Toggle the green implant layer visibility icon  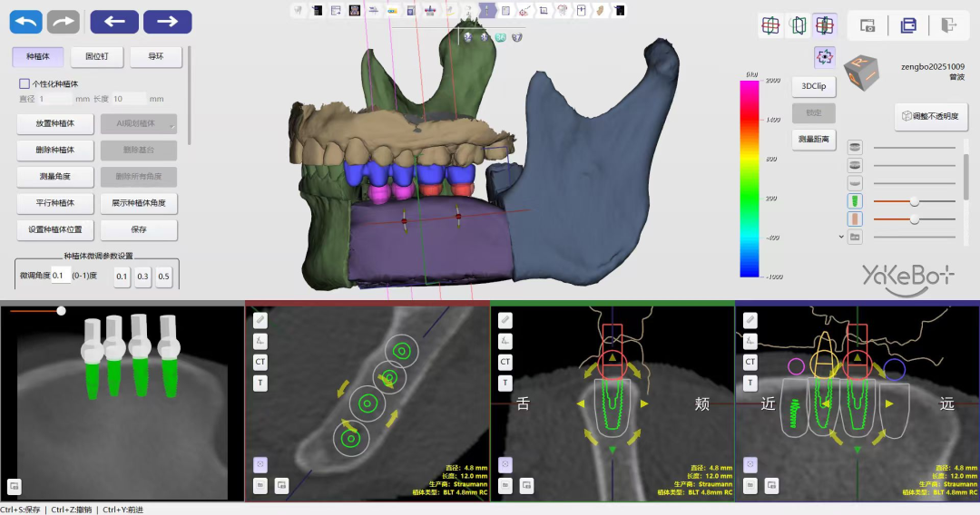tap(855, 201)
